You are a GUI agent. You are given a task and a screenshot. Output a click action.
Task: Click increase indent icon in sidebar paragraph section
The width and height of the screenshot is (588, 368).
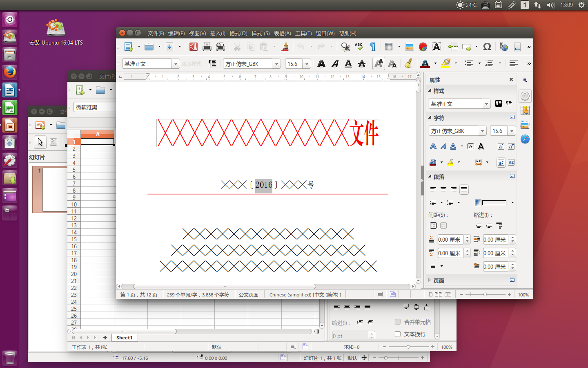[479, 226]
